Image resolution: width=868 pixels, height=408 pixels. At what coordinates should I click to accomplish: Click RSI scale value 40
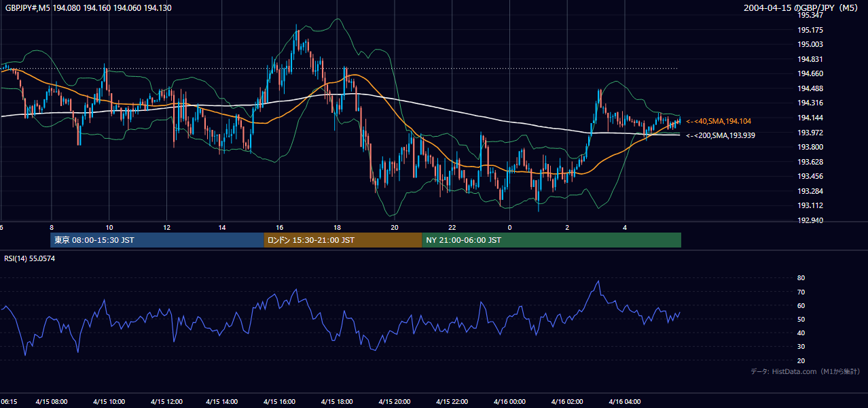coord(801,333)
